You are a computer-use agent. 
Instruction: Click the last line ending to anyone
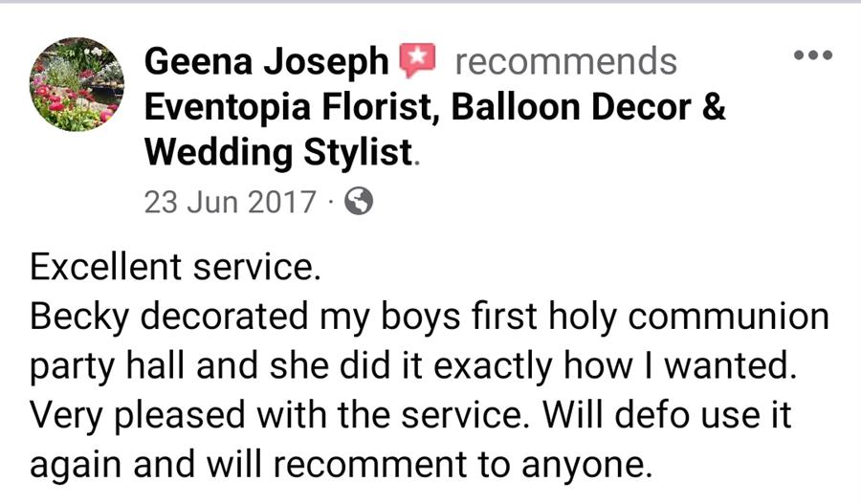pos(341,466)
